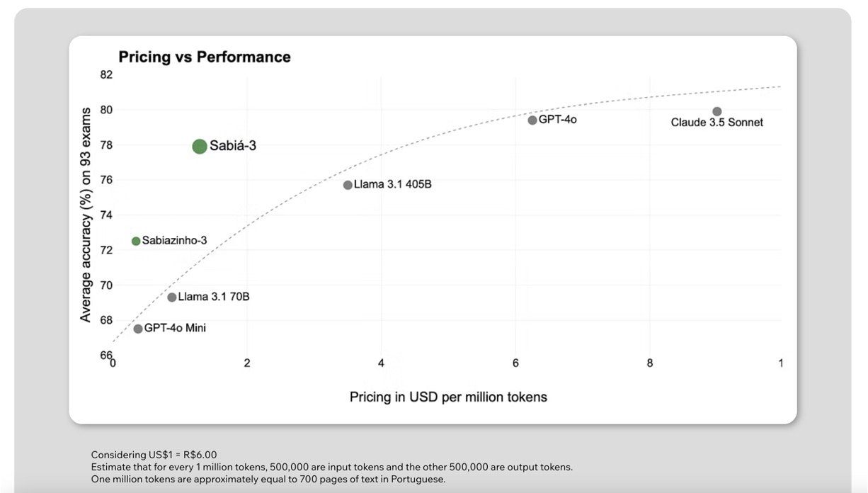Click the "Average accuracy (%) on 93 exams" axis title
Screen dimensions: 868x493
coord(86,215)
